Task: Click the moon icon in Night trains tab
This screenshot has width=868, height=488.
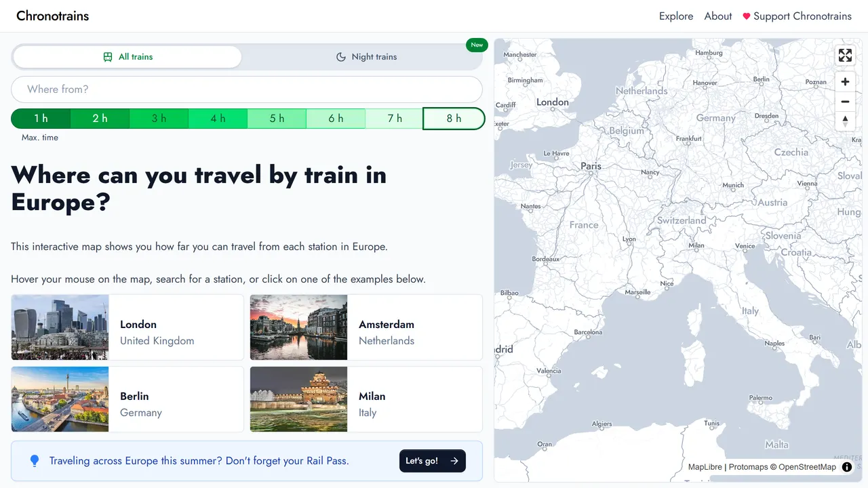Action: pos(341,57)
